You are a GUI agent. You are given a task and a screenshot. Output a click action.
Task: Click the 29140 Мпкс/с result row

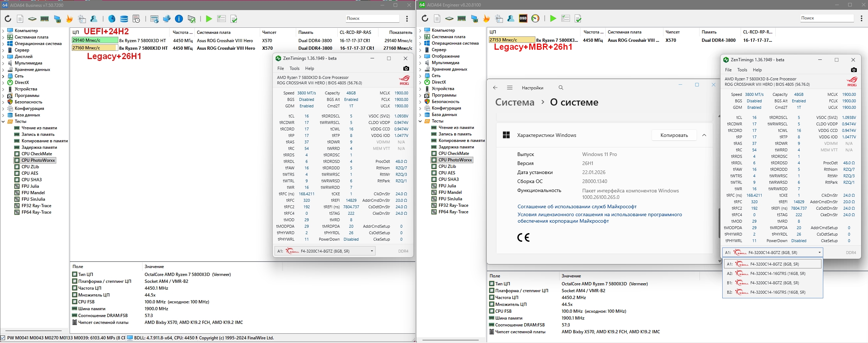point(242,41)
